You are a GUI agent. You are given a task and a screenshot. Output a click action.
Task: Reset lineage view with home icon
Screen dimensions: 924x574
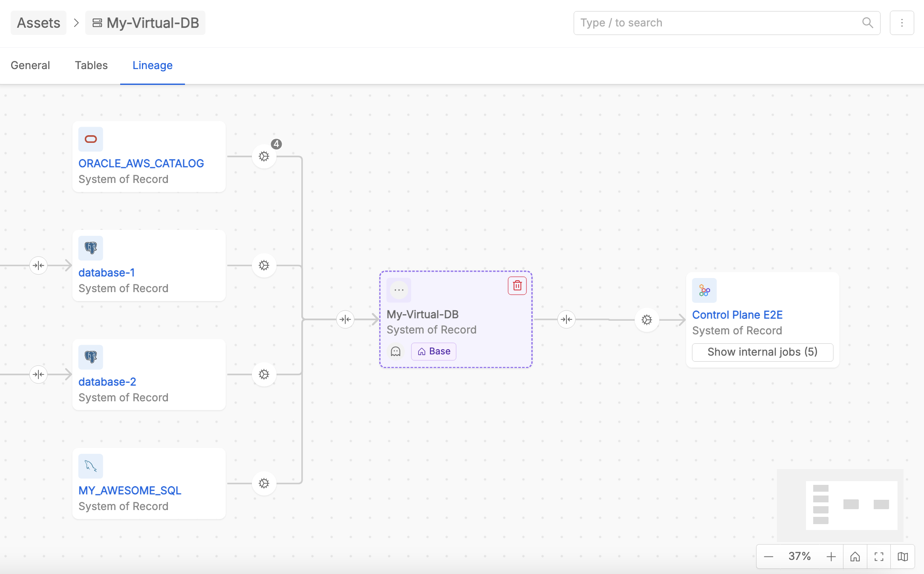point(855,557)
